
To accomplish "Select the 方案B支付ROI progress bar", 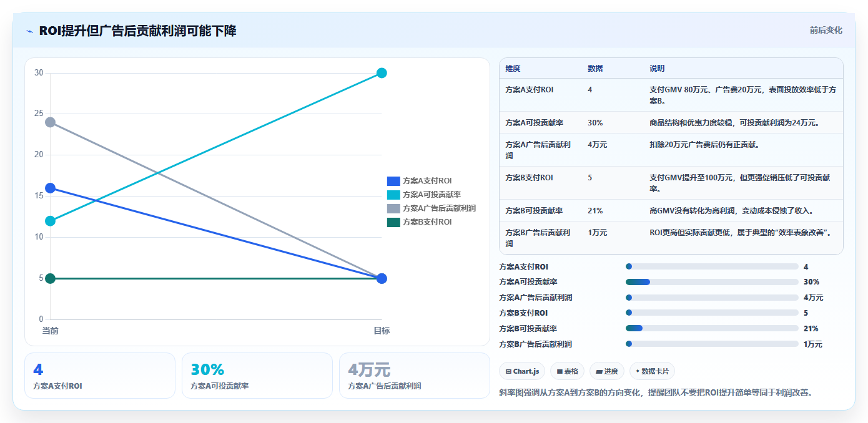I will 712,313.
